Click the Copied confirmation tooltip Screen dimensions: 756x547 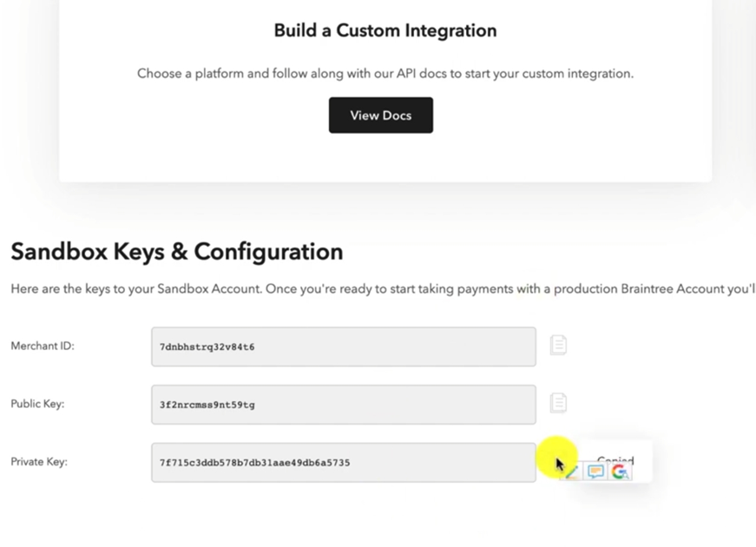coord(615,461)
